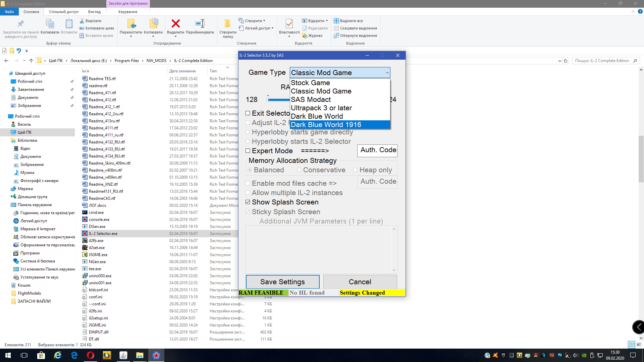Open Opera browser from taskbar
The height and width of the screenshot is (362, 644).
pyautogui.click(x=91, y=355)
